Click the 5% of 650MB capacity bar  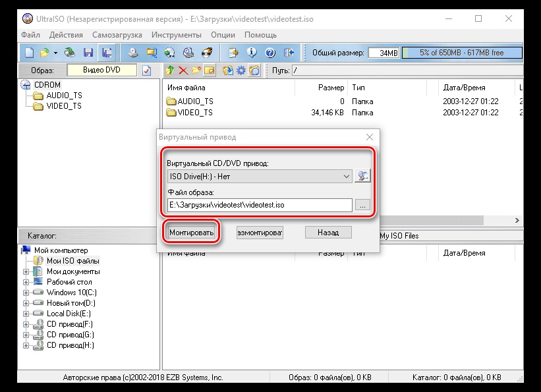[462, 53]
